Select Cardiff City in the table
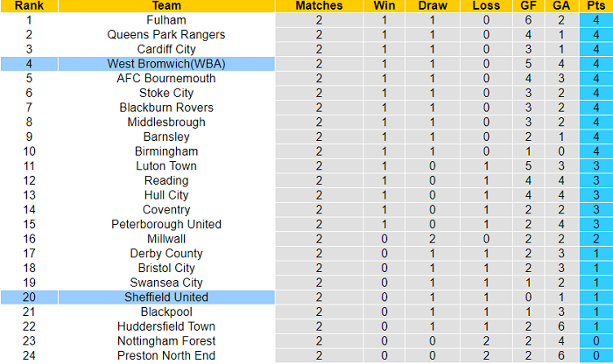 coord(166,49)
